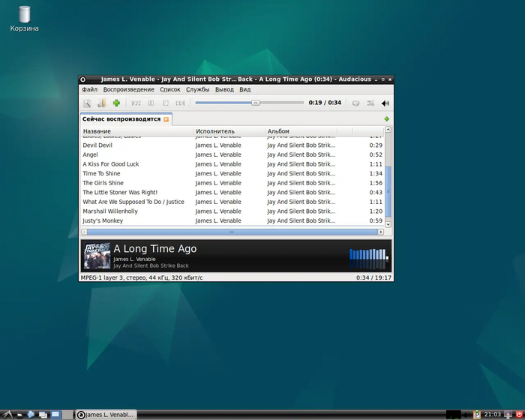Sort by the Название column header
Viewport: 525px width, 420px height.
137,131
